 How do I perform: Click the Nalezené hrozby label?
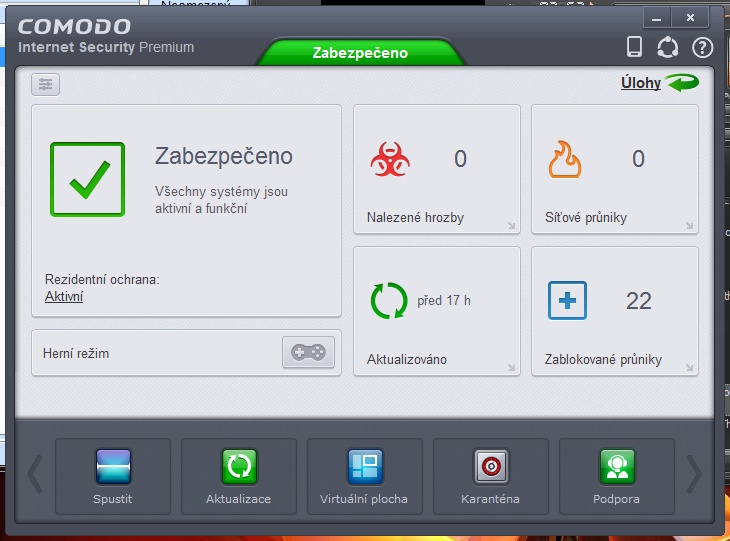[x=415, y=217]
